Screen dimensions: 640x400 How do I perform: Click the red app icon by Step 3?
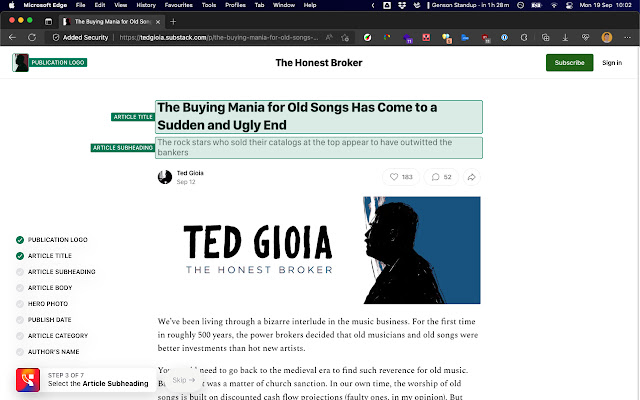pyautogui.click(x=28, y=380)
